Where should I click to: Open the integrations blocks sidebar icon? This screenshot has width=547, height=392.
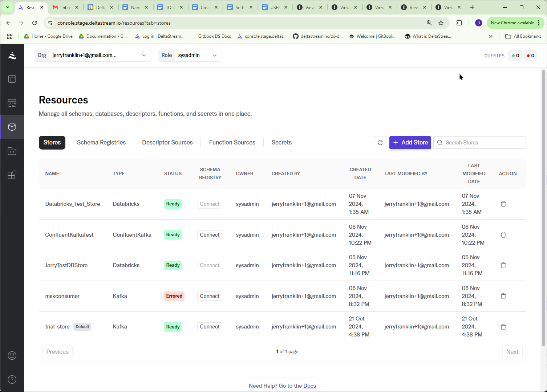[12, 175]
